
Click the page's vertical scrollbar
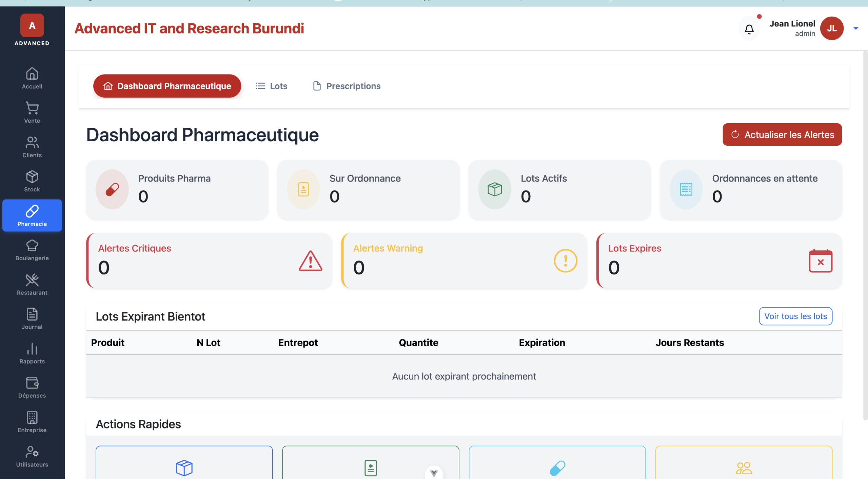[865, 235]
